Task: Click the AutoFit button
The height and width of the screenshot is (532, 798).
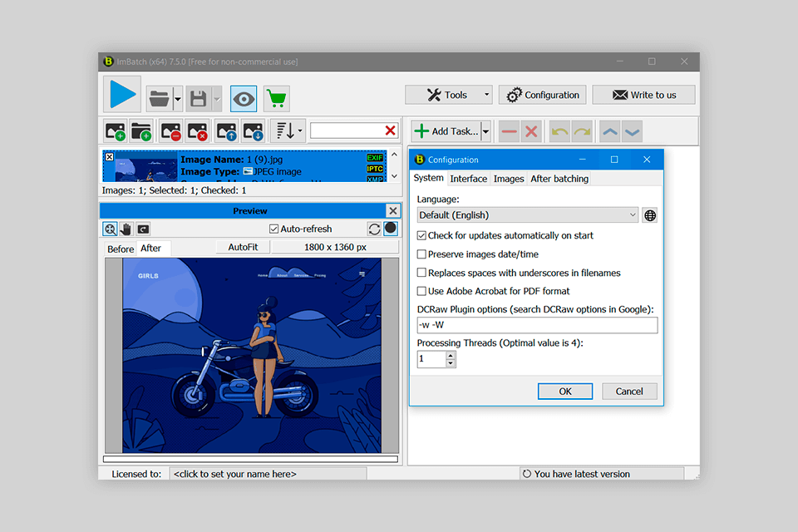Action: (243, 247)
